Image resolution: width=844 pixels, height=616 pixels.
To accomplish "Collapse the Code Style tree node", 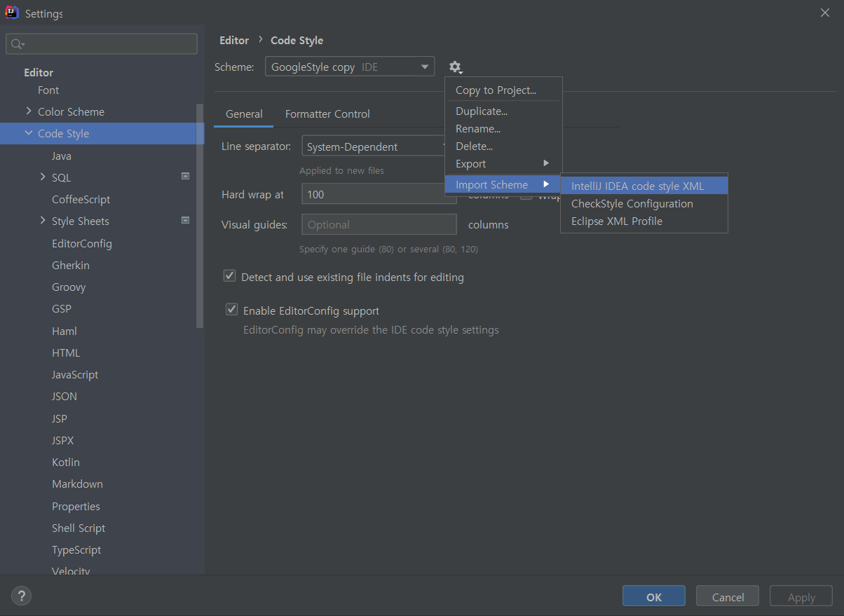I will point(29,133).
